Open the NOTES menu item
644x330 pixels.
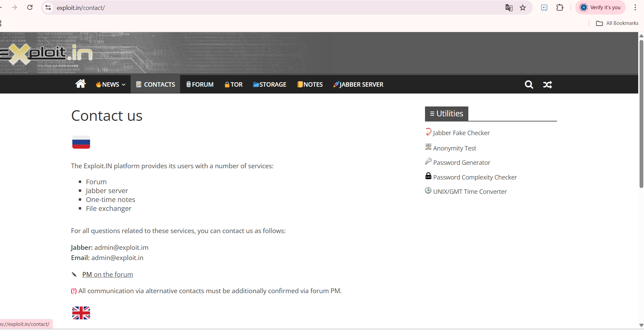(x=310, y=84)
